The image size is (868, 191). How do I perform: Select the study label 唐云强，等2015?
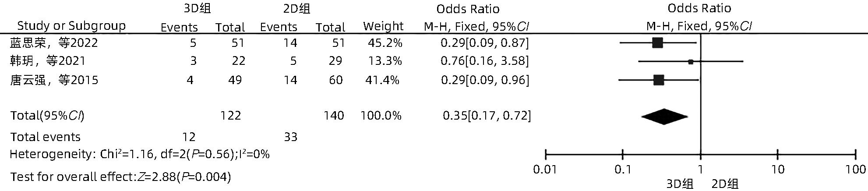click(54, 80)
